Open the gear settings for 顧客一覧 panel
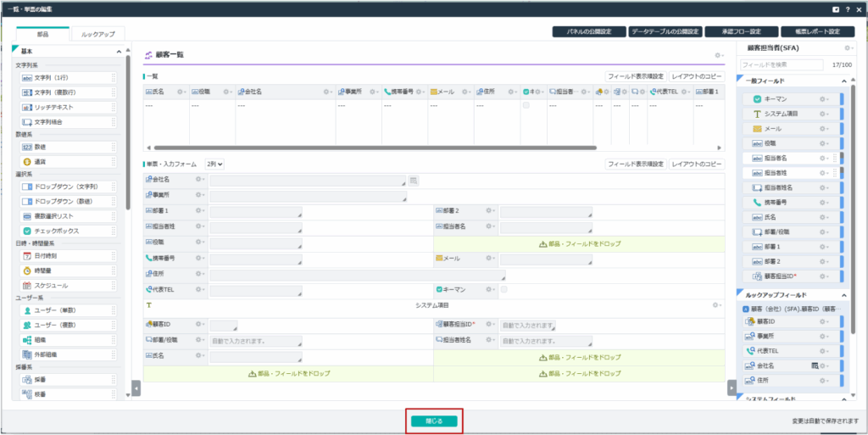Image resolution: width=868 pixels, height=435 pixels. point(719,55)
